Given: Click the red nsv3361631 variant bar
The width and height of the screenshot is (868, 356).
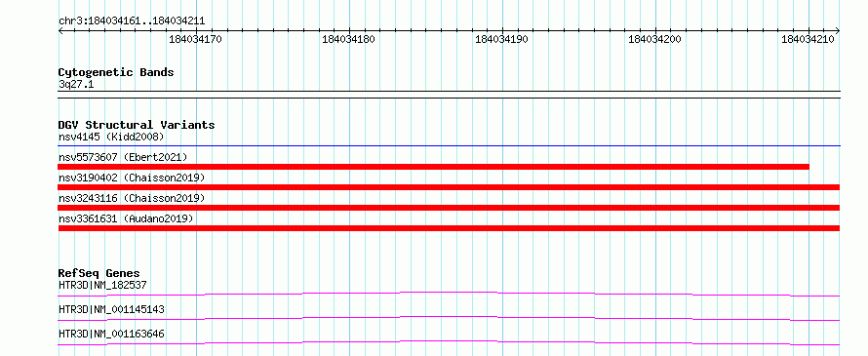Looking at the screenshot, I should click(x=449, y=228).
